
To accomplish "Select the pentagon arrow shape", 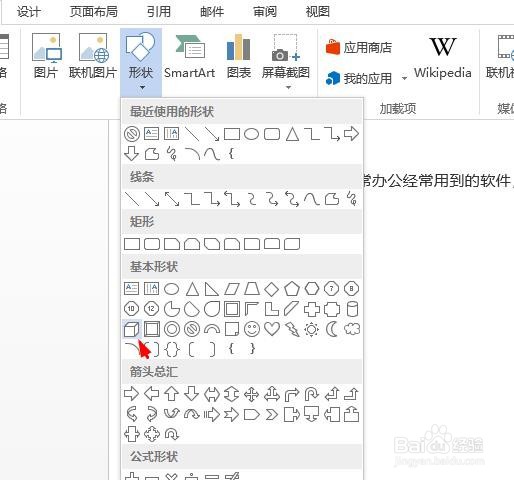I will (252, 415).
